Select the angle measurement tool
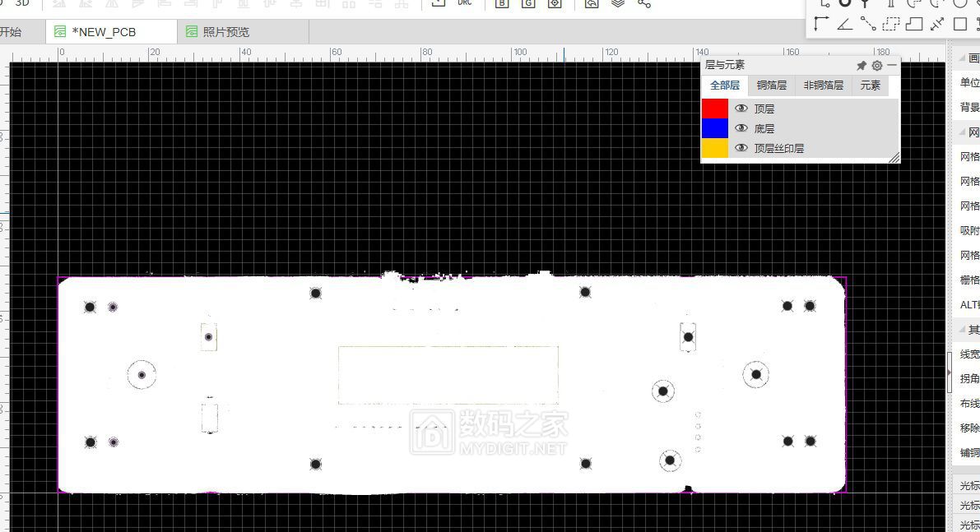Image resolution: width=980 pixels, height=532 pixels. click(x=843, y=24)
